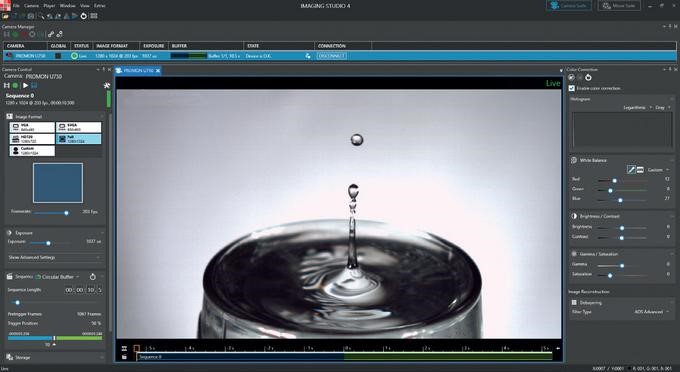Open the Player menu

pyautogui.click(x=49, y=6)
